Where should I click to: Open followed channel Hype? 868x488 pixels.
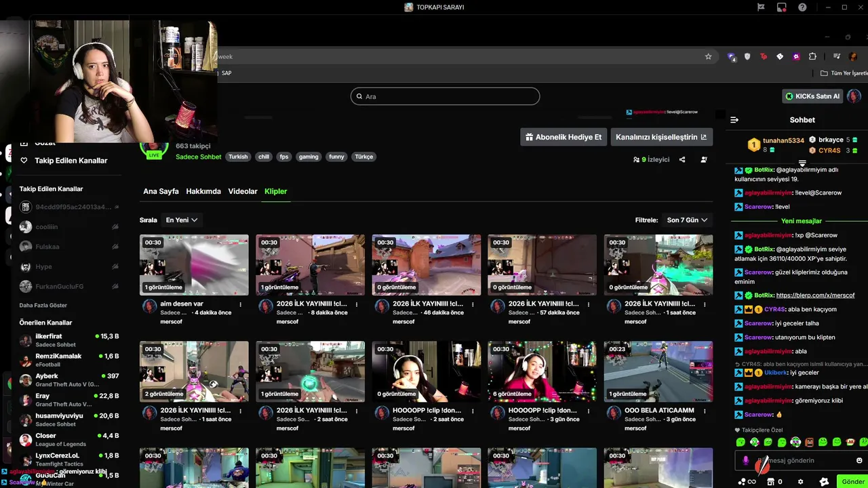click(69, 266)
